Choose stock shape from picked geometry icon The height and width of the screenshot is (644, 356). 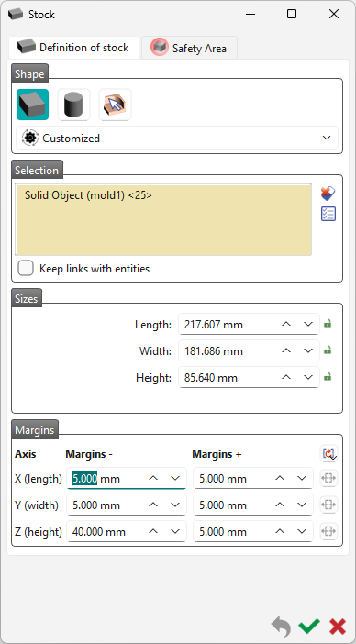[x=116, y=105]
